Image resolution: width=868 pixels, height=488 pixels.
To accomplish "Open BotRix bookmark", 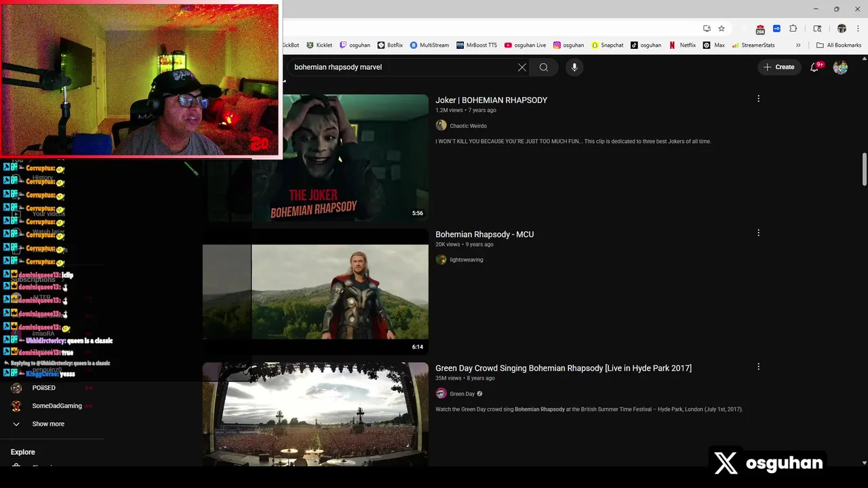I will [390, 45].
